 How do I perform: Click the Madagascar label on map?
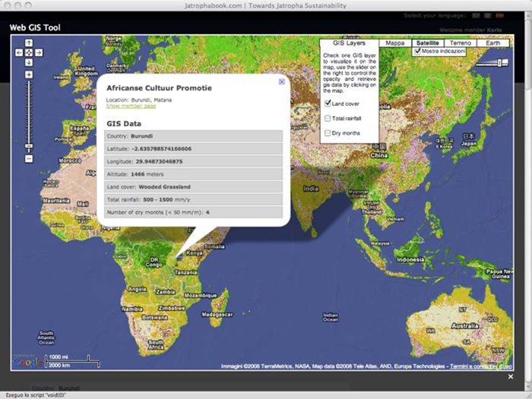(x=217, y=315)
